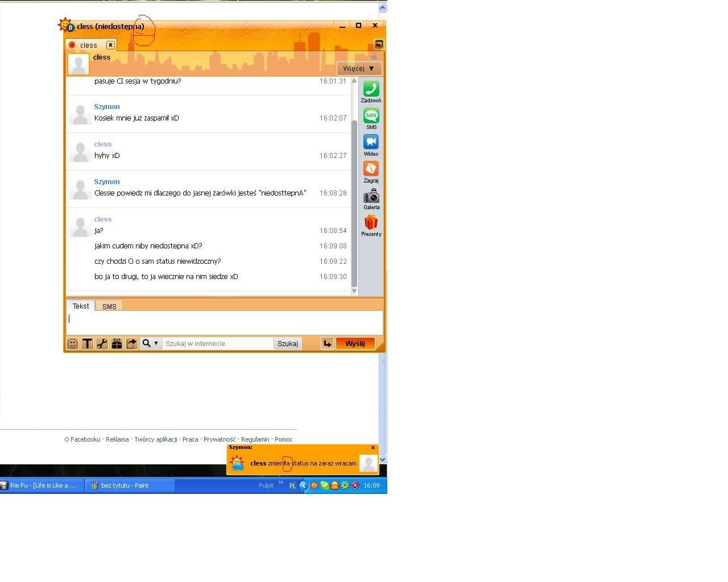Open the Twórcy aplikacji link

pos(156,439)
